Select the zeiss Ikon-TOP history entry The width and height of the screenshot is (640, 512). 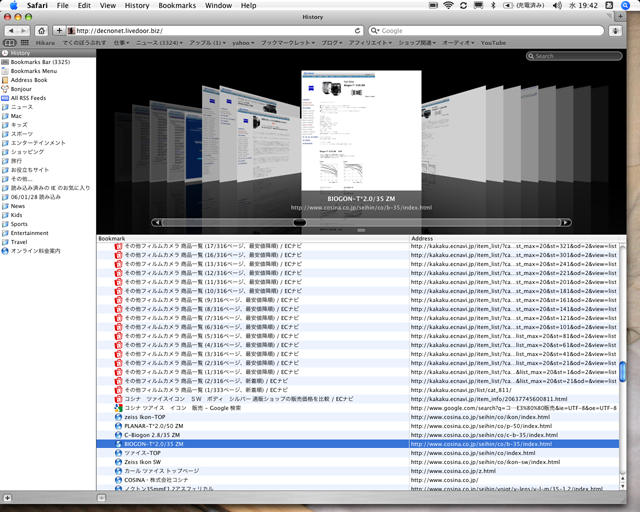[x=358, y=417]
